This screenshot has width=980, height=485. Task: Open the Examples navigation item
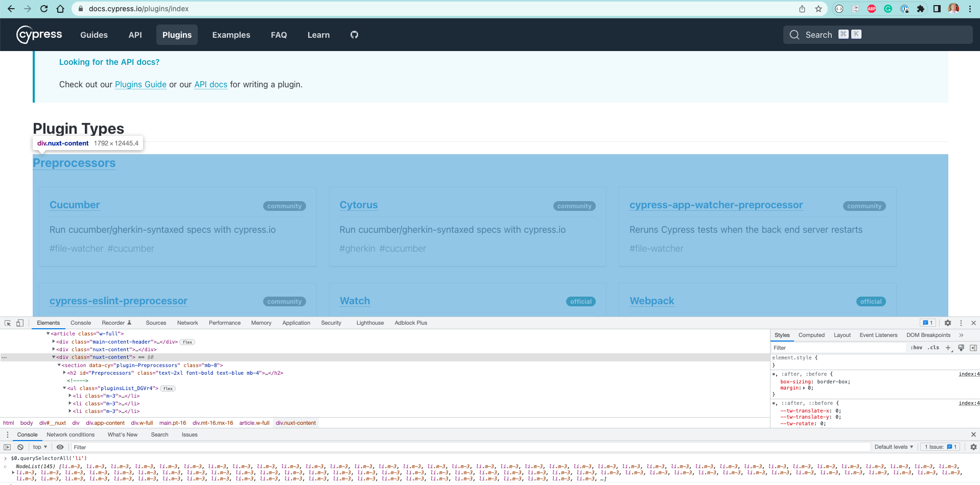point(231,35)
